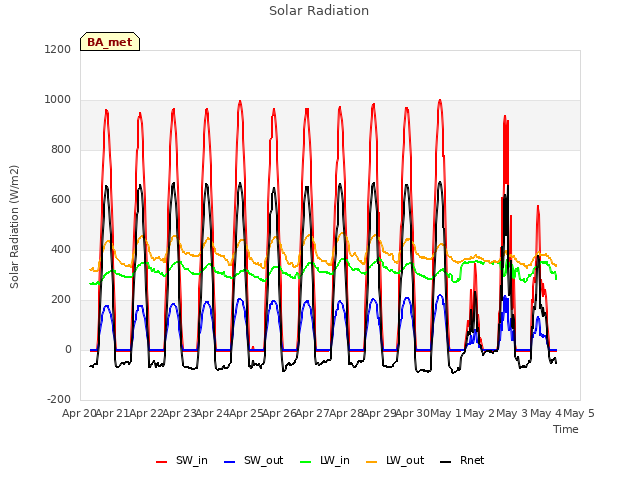Viewport: 640px width, 480px height.
Task: Click the black Rnet legend color marker
Action: coord(446,462)
